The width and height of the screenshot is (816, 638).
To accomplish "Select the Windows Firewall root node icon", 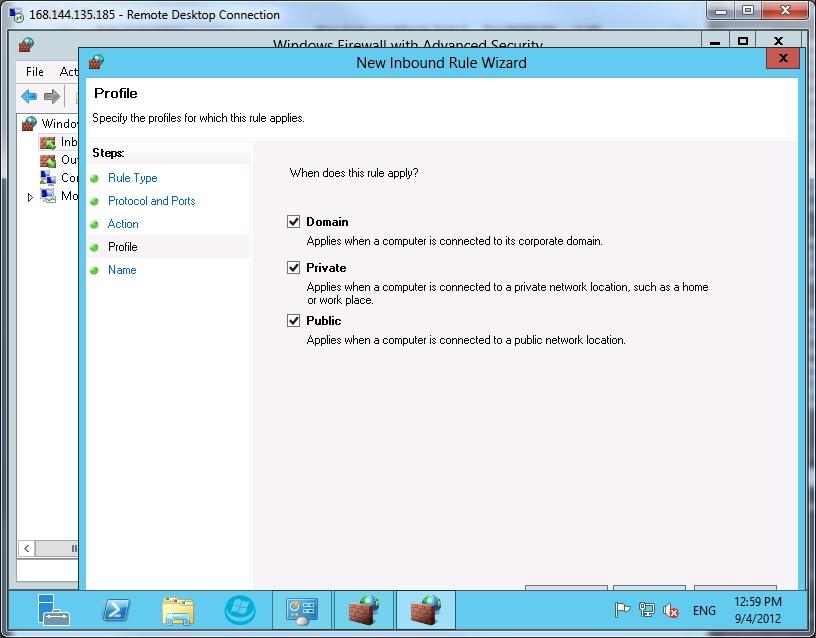I will (30, 123).
